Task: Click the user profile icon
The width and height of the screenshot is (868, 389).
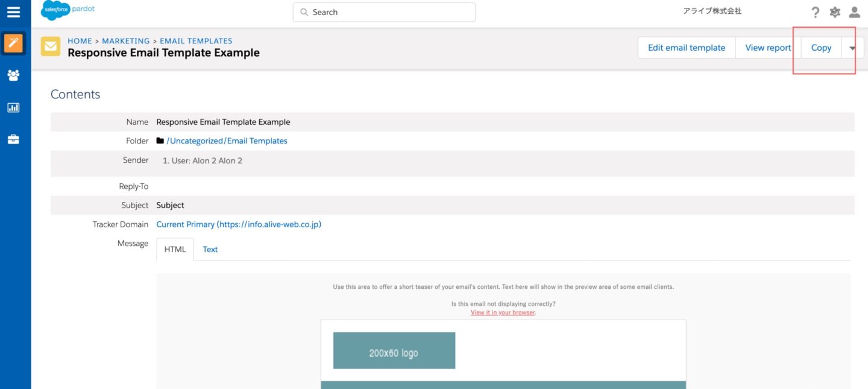Action: click(x=854, y=11)
